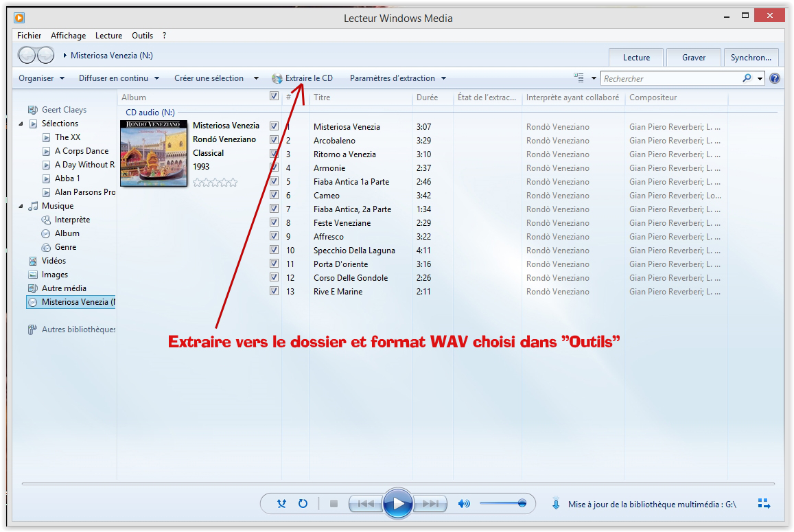Toggle the select-all checkbox in header
The height and width of the screenshot is (532, 794).
(x=274, y=96)
